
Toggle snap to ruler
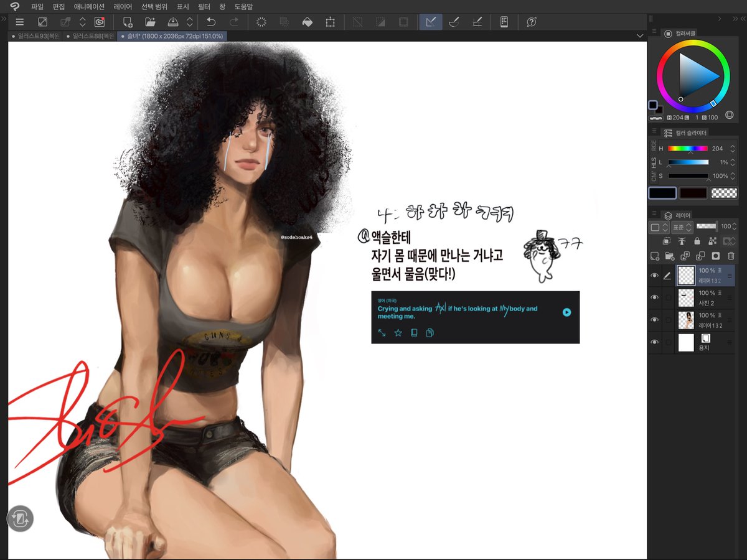click(x=430, y=22)
